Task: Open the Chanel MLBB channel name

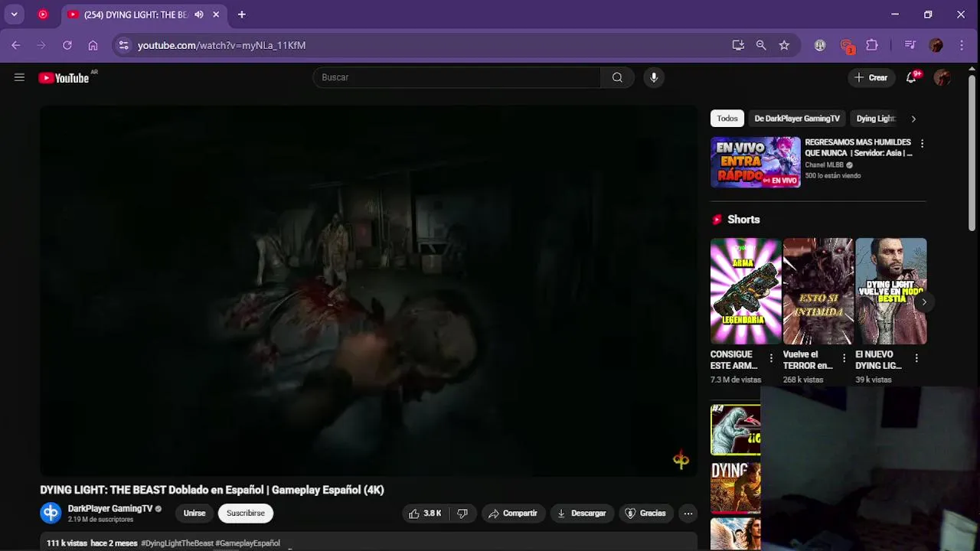Action: (x=824, y=165)
